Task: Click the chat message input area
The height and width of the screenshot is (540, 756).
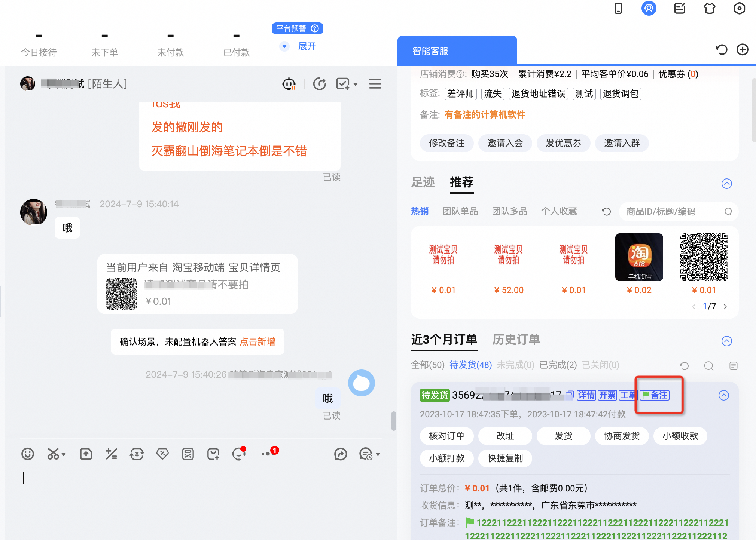Action: pos(201,501)
